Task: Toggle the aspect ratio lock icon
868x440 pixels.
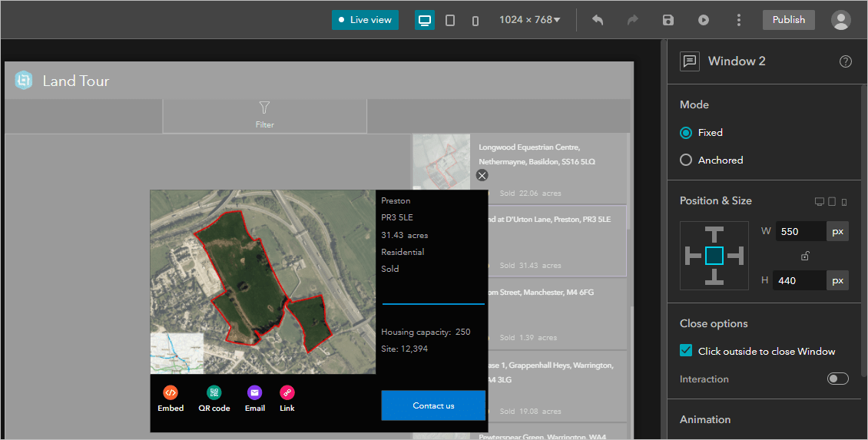Action: 805,256
